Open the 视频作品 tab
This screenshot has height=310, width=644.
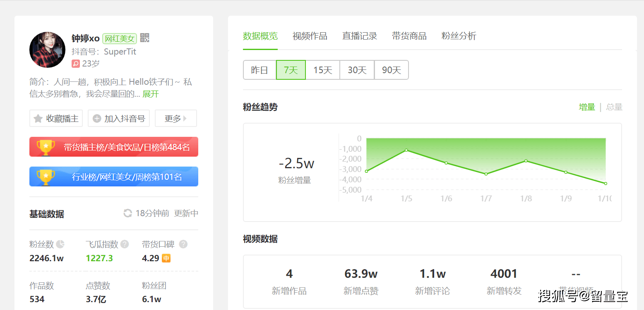tap(310, 36)
